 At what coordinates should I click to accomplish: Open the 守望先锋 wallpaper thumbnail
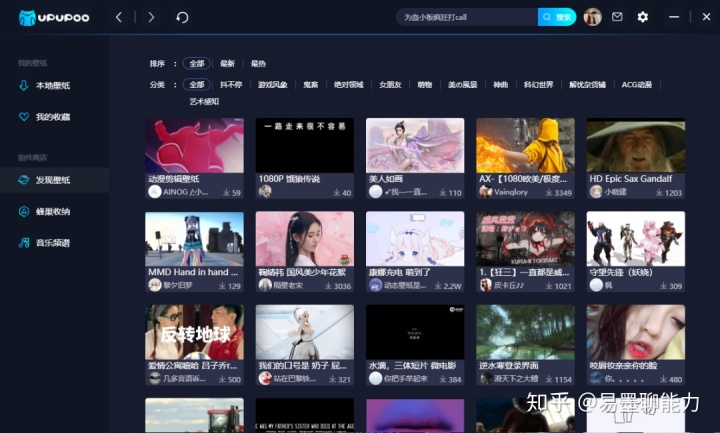636,239
